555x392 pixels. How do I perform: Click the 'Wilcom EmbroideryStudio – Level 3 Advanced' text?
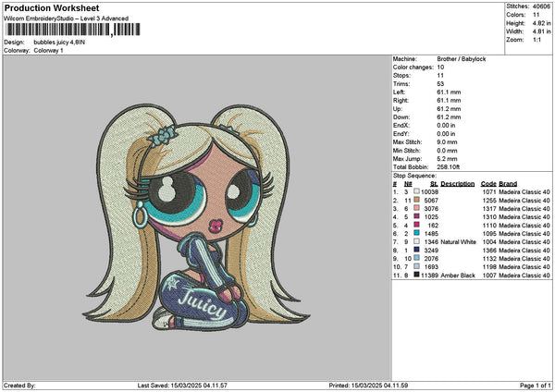(67, 18)
